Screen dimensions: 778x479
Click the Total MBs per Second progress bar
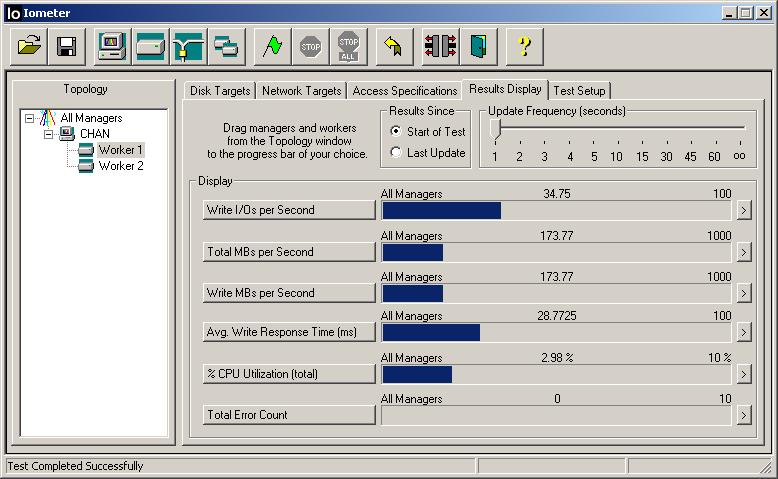pos(556,252)
